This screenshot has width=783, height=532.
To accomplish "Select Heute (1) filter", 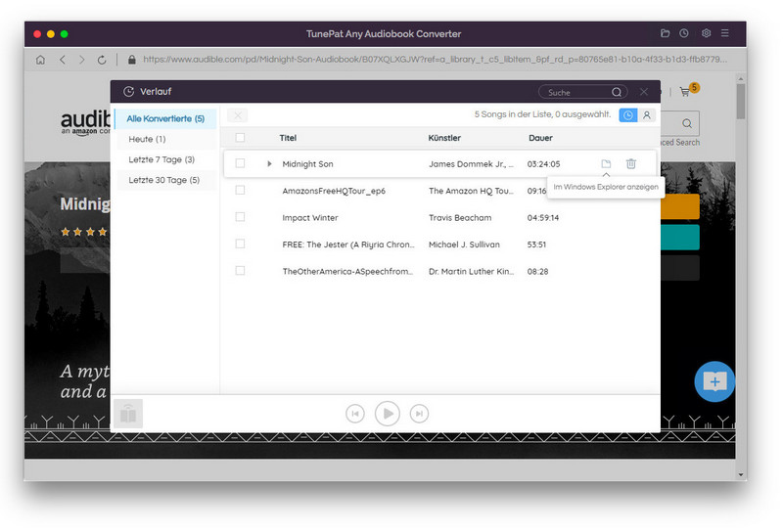I will pos(165,139).
